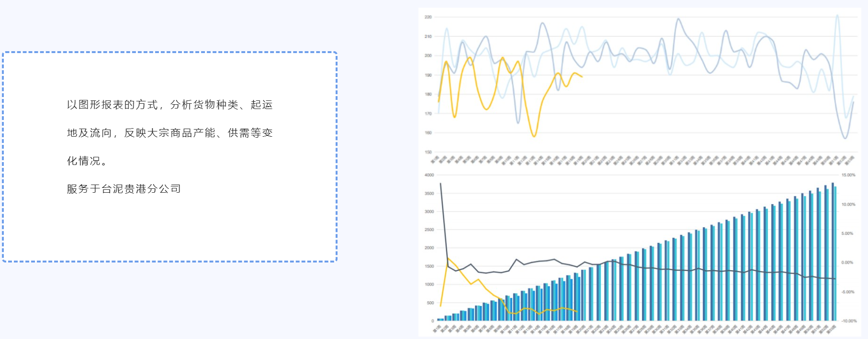The image size is (868, 339).
Task: Click the dark gray line's starting peak in the bar chart
Action: click(440, 184)
